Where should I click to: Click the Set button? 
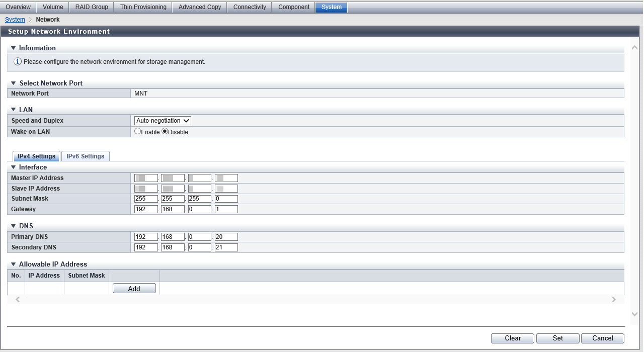(557, 338)
